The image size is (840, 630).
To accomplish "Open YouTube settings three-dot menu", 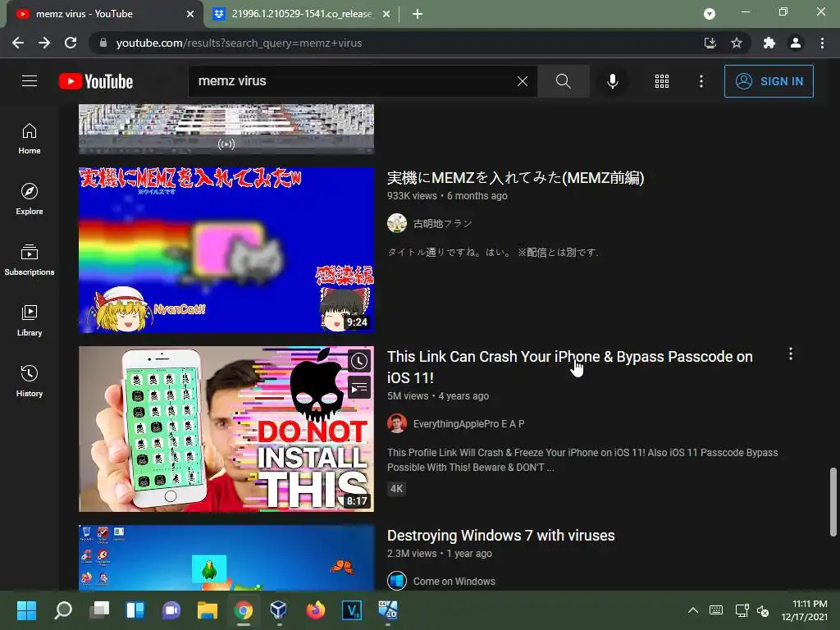I will pyautogui.click(x=701, y=81).
